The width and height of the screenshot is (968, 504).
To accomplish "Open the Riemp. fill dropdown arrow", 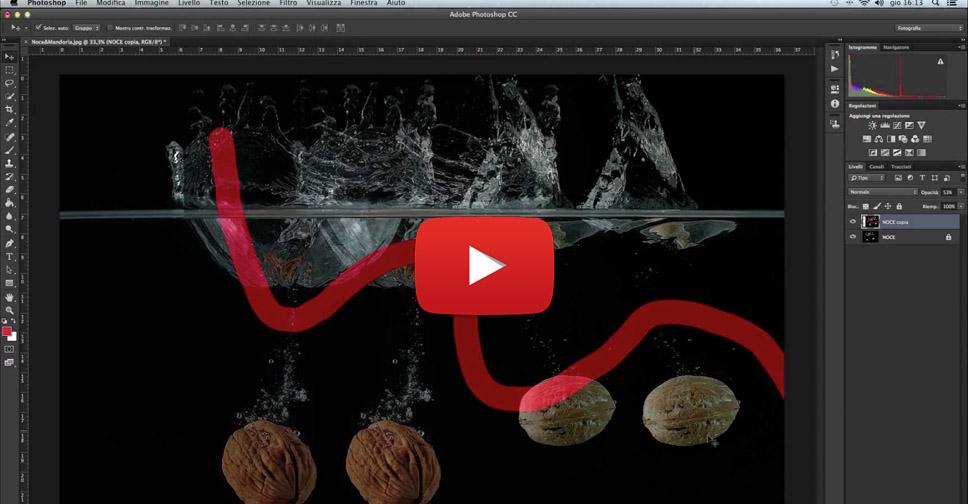I will [x=961, y=206].
